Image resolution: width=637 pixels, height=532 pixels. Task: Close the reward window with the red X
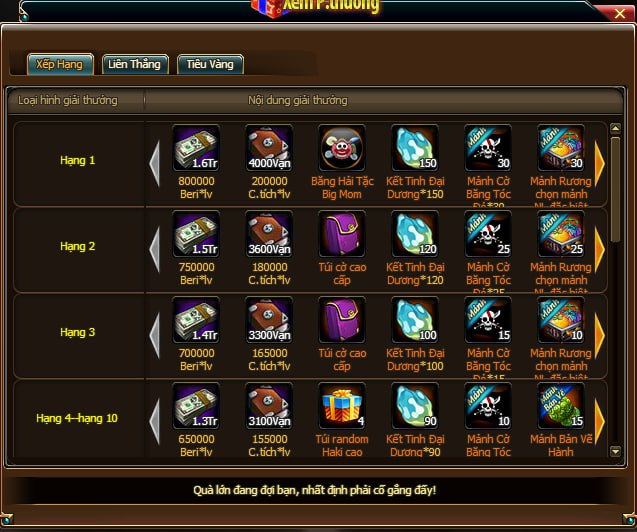[x=620, y=13]
